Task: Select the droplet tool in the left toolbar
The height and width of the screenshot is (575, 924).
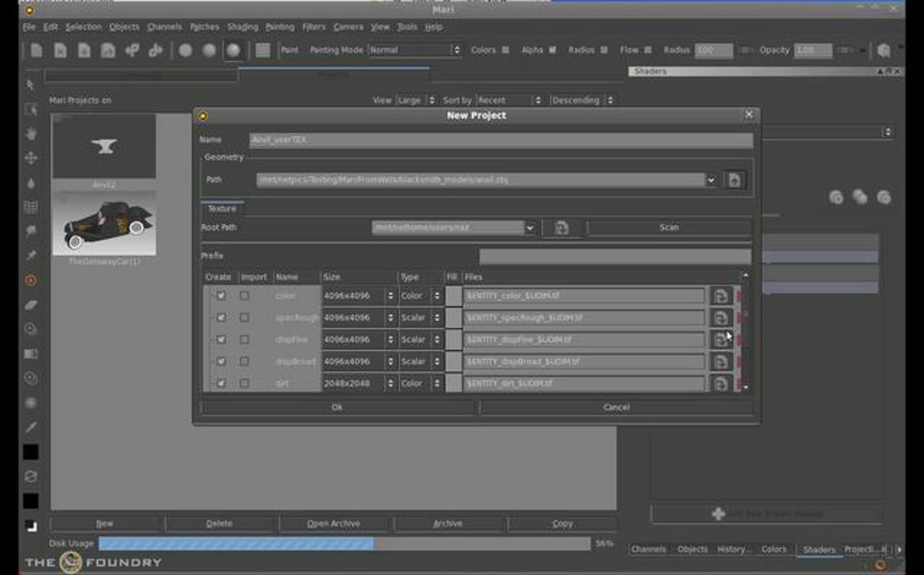Action: click(31, 183)
